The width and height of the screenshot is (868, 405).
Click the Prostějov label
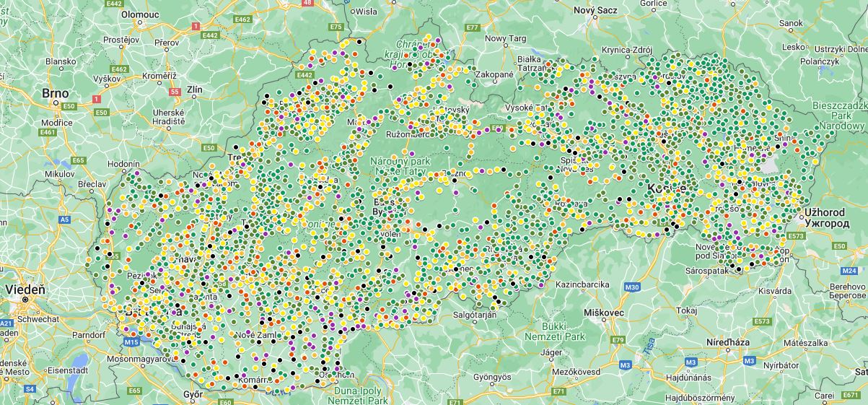[120, 39]
